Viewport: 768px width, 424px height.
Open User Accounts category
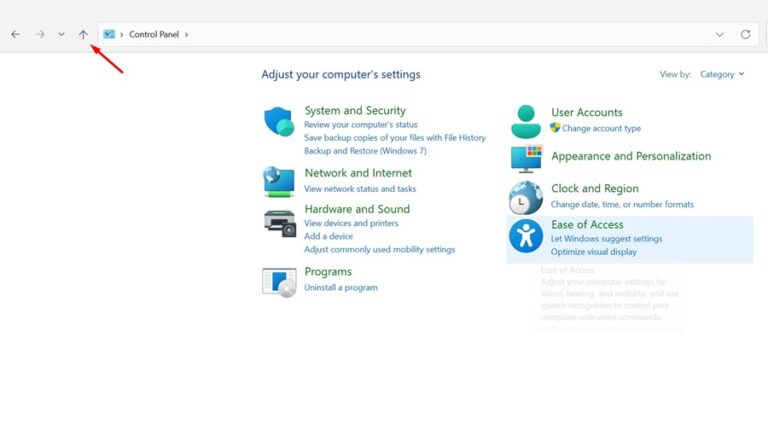[587, 113]
